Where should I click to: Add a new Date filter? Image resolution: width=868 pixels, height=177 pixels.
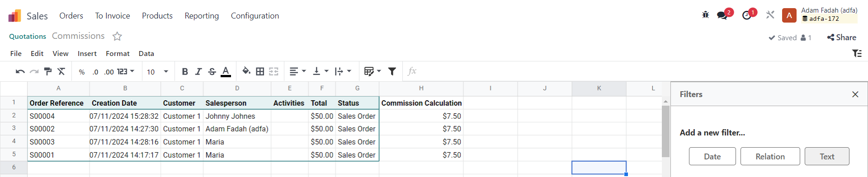tap(712, 156)
